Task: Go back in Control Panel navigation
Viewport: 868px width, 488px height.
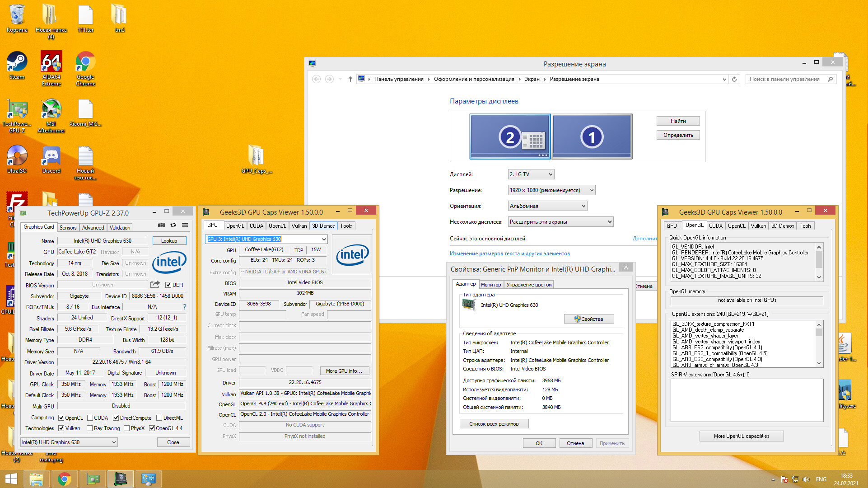Action: pyautogui.click(x=317, y=79)
